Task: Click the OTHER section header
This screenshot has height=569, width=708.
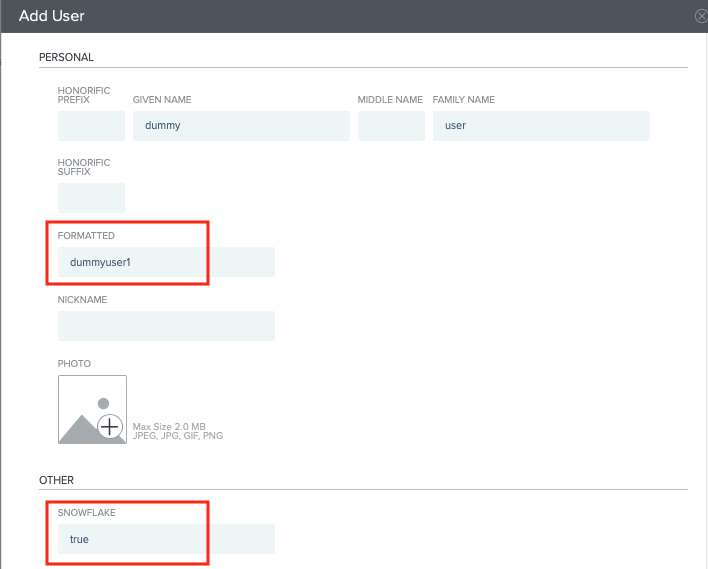Action: coord(56,480)
